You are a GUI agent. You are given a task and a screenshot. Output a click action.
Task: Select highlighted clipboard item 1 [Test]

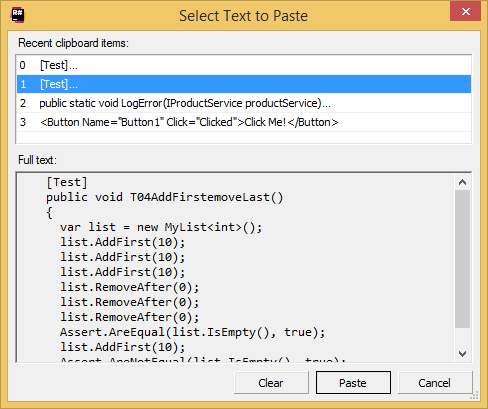point(244,84)
